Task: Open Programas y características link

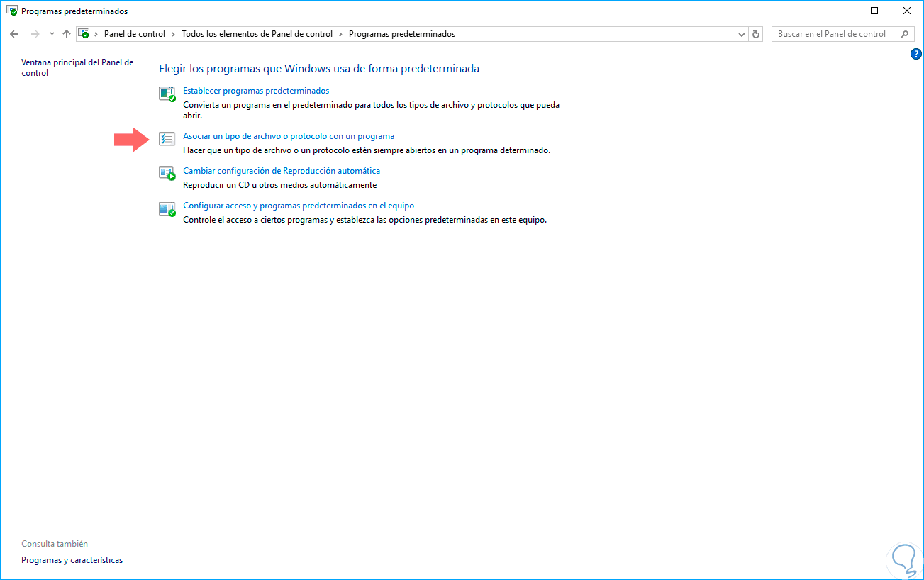Action: (x=72, y=560)
